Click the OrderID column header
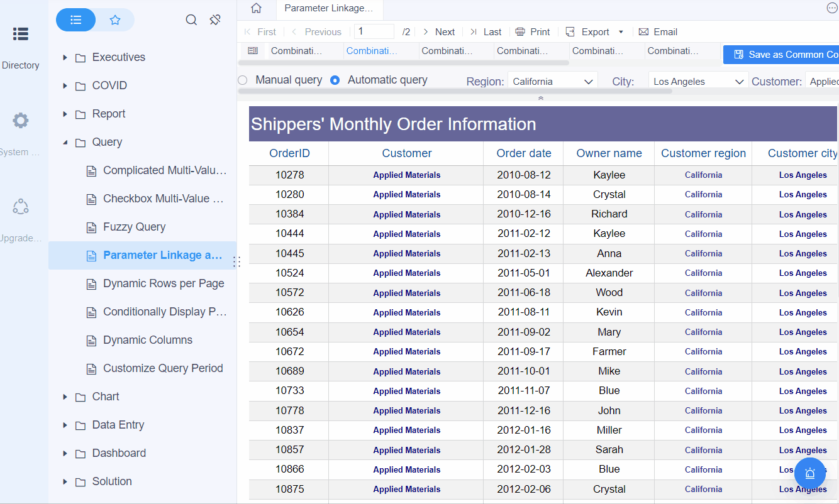Image resolution: width=839 pixels, height=504 pixels. (x=289, y=153)
